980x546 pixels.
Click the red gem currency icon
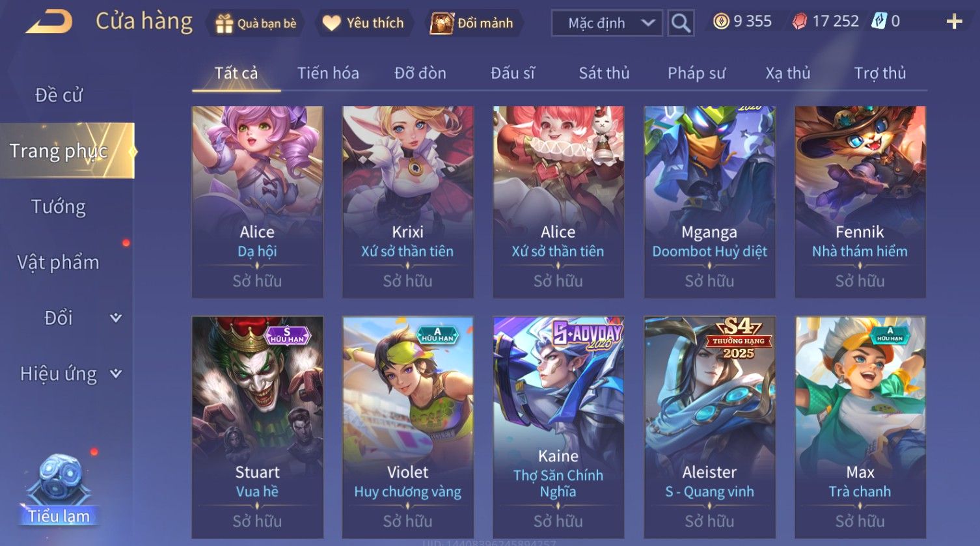coord(799,21)
